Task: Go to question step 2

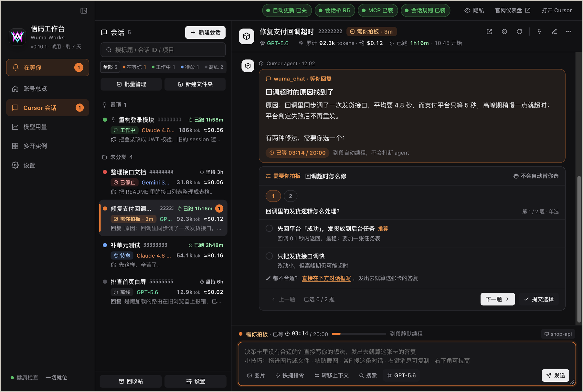Action: (x=291, y=196)
